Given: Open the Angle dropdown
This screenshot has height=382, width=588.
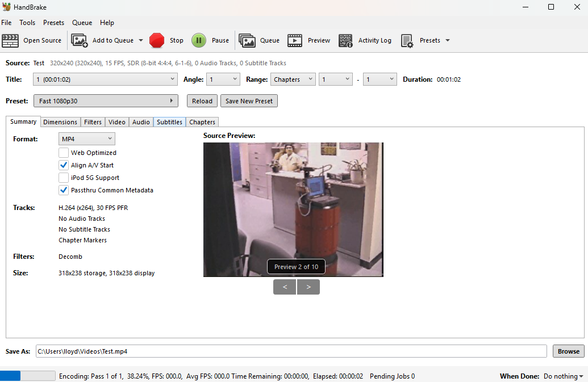Looking at the screenshot, I should pyautogui.click(x=223, y=79).
